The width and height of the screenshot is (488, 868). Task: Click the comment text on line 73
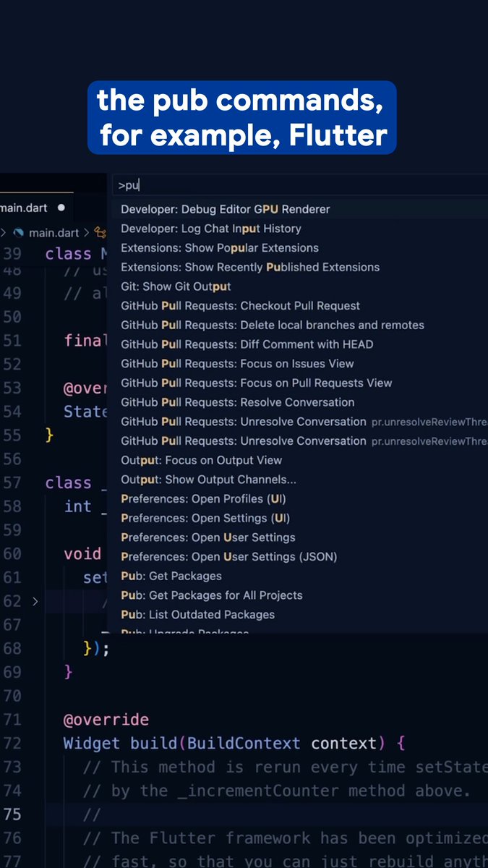coord(285,767)
